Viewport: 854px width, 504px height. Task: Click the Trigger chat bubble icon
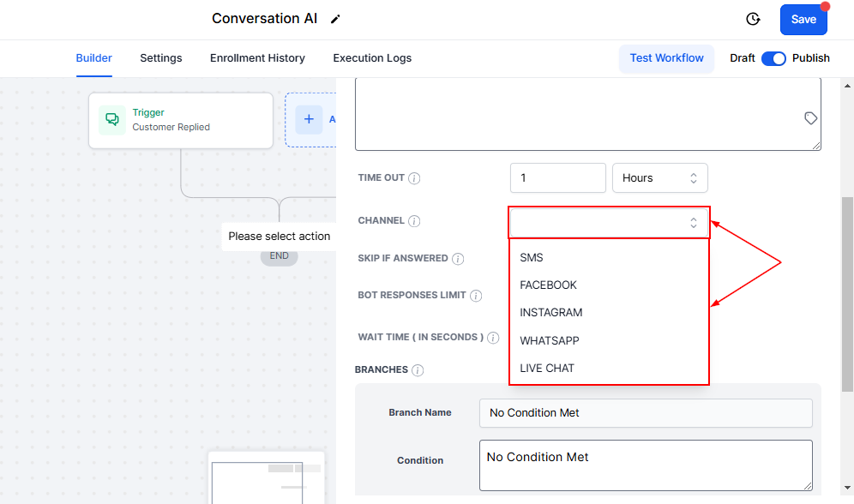pos(112,120)
